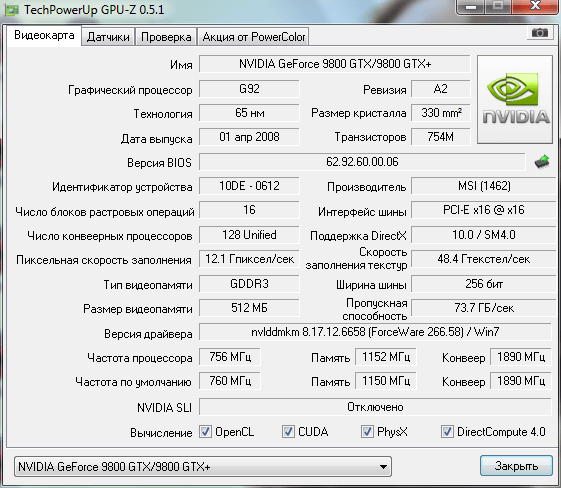Click the Имя field with the GPU name

tap(335, 64)
